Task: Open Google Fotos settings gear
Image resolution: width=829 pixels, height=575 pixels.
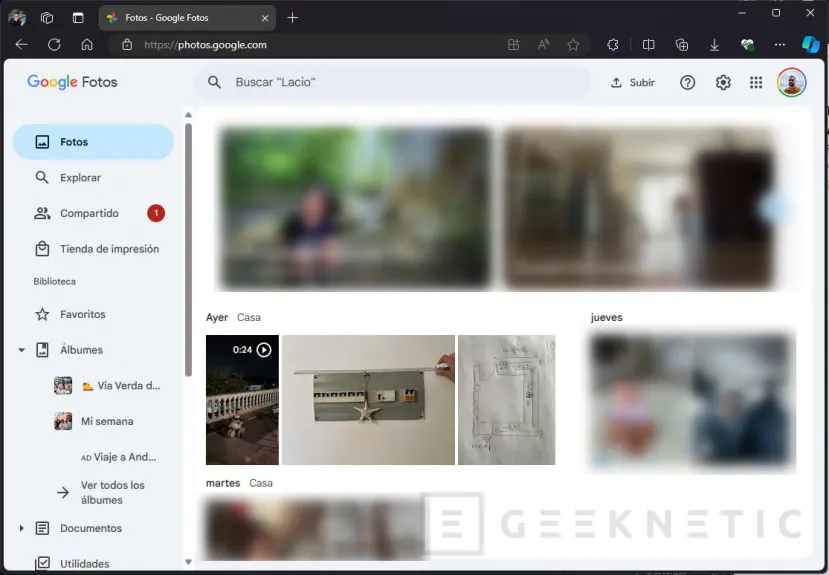Action: pos(723,82)
